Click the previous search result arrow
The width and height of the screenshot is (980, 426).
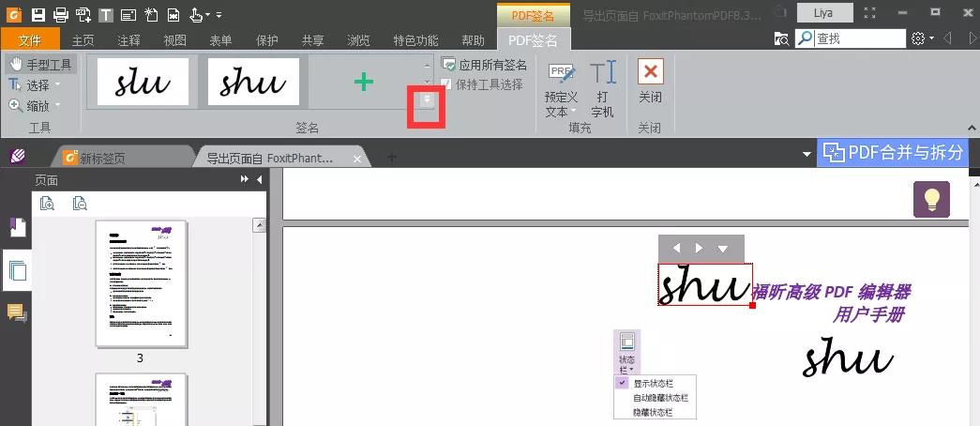coord(948,38)
